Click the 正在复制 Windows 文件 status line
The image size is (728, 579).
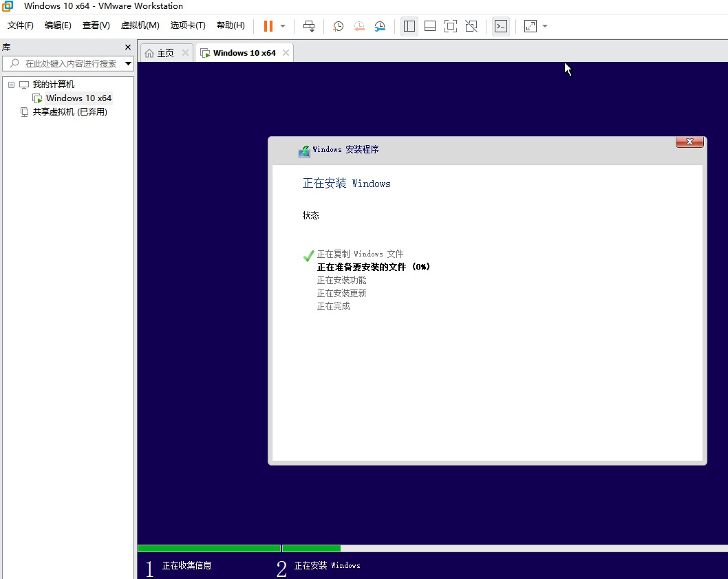(x=360, y=254)
